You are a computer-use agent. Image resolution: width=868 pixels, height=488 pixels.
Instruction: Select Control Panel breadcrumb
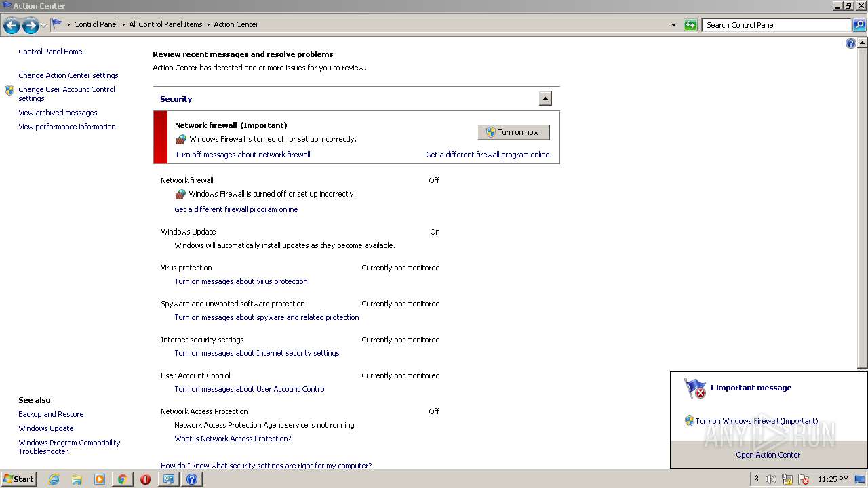(x=96, y=24)
